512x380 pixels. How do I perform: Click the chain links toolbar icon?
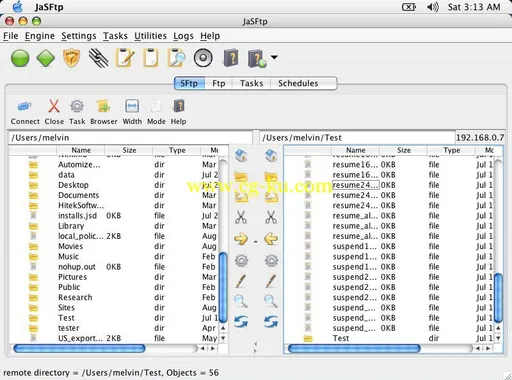coord(98,58)
